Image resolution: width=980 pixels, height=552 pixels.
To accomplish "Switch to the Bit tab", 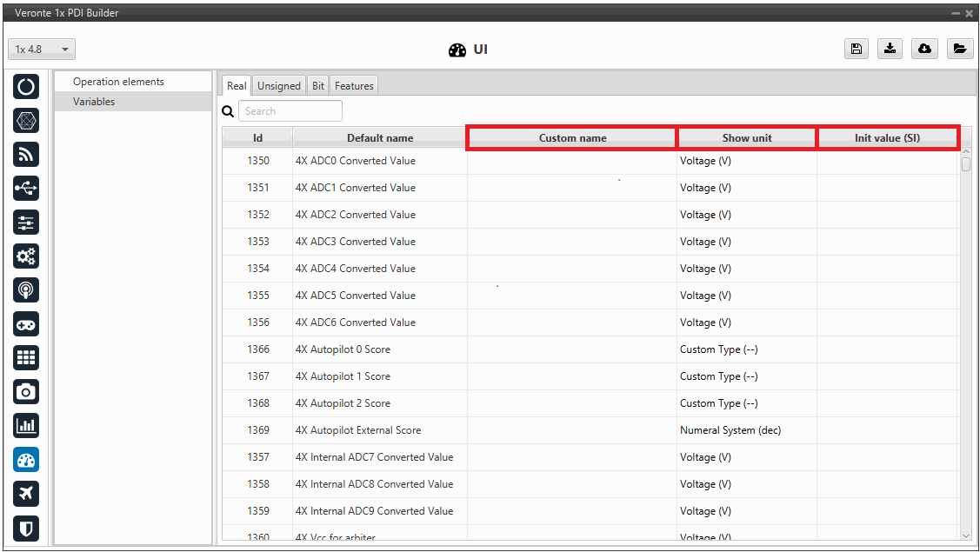I will click(318, 86).
